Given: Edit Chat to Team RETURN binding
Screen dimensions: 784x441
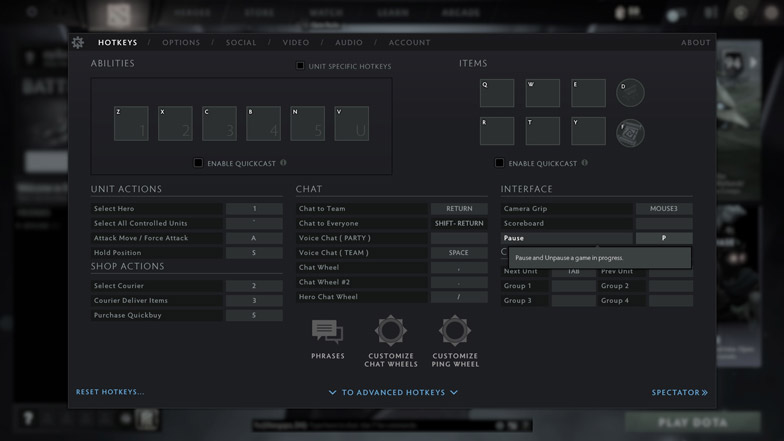Looking at the screenshot, I should 459,208.
